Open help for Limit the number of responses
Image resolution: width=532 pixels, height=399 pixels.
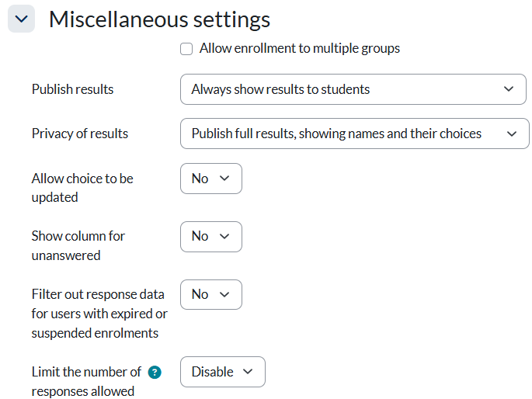(155, 372)
